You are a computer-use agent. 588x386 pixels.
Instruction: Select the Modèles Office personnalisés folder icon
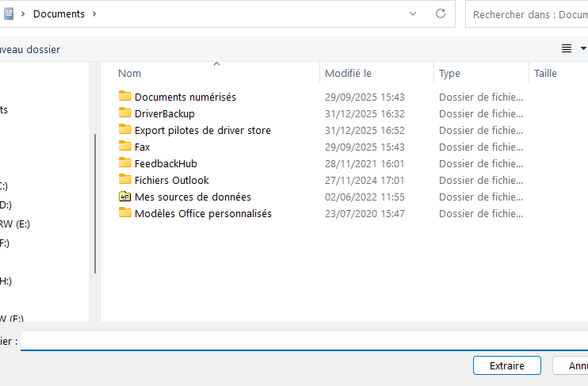coord(125,212)
